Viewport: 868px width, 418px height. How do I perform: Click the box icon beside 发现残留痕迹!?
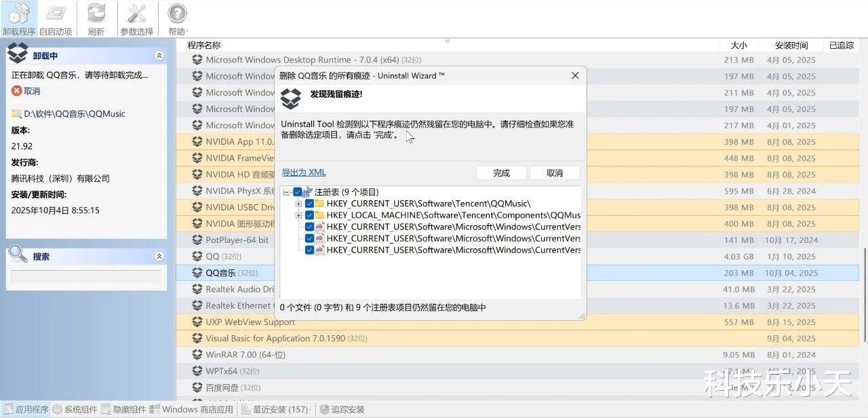pyautogui.click(x=291, y=99)
